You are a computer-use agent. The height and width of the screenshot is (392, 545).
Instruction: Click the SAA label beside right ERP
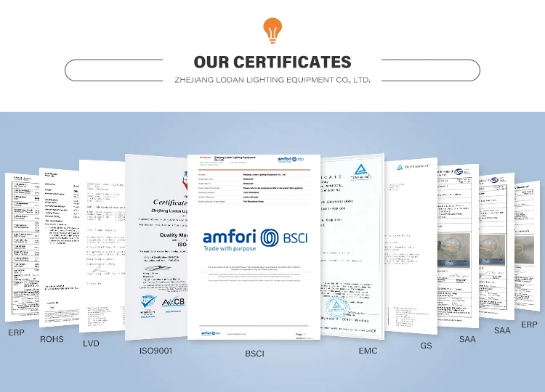pyautogui.click(x=503, y=330)
